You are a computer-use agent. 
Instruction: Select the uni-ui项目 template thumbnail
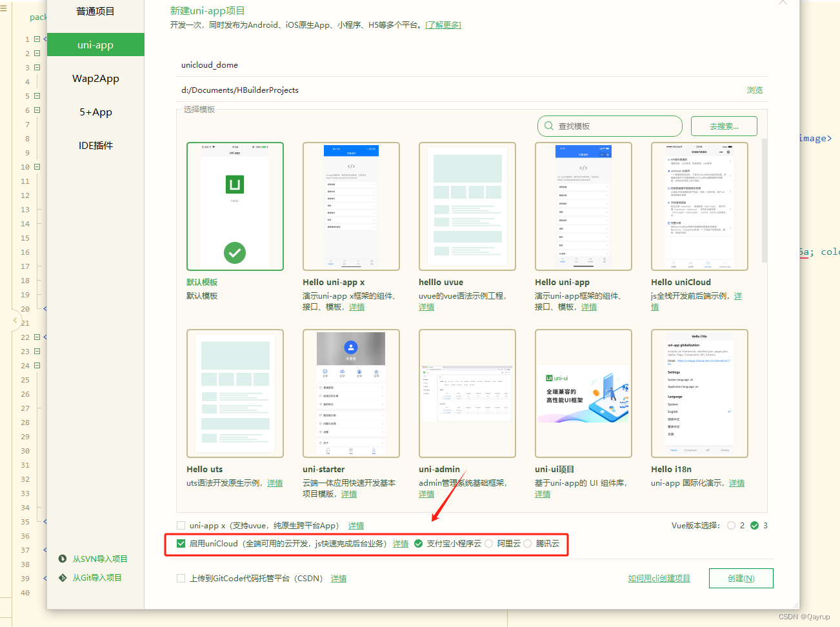[583, 393]
